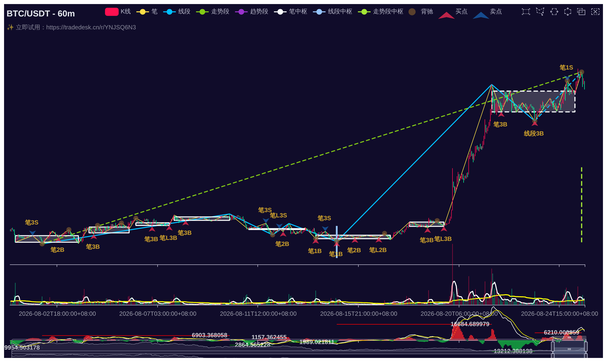Image resolution: width=607 pixels, height=364 pixels.
Task: Activate the vertical range selection tool
Action: pyautogui.click(x=568, y=12)
